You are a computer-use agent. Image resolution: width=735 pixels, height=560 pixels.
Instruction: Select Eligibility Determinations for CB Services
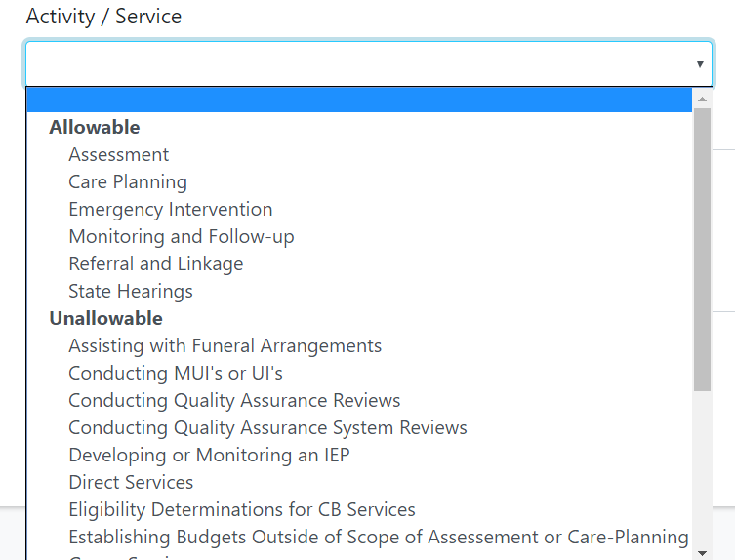[x=242, y=509]
